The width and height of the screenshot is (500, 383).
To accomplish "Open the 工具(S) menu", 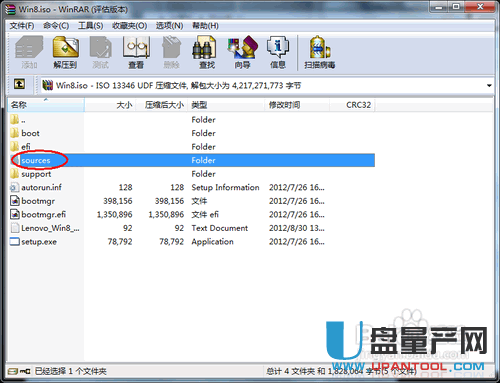I will click(90, 26).
